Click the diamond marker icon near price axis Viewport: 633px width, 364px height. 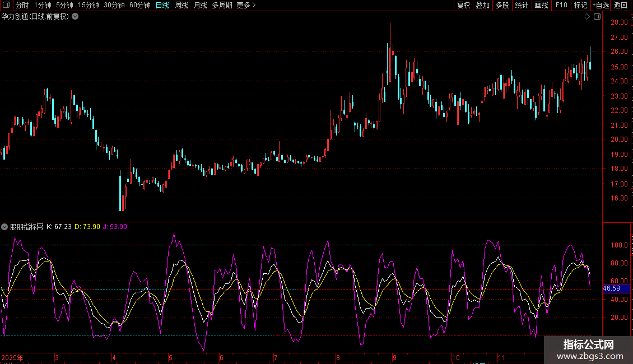(x=587, y=17)
